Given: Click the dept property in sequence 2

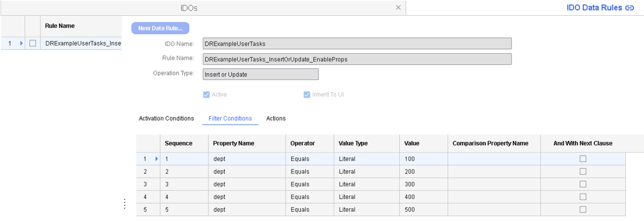Looking at the screenshot, I should 247,171.
